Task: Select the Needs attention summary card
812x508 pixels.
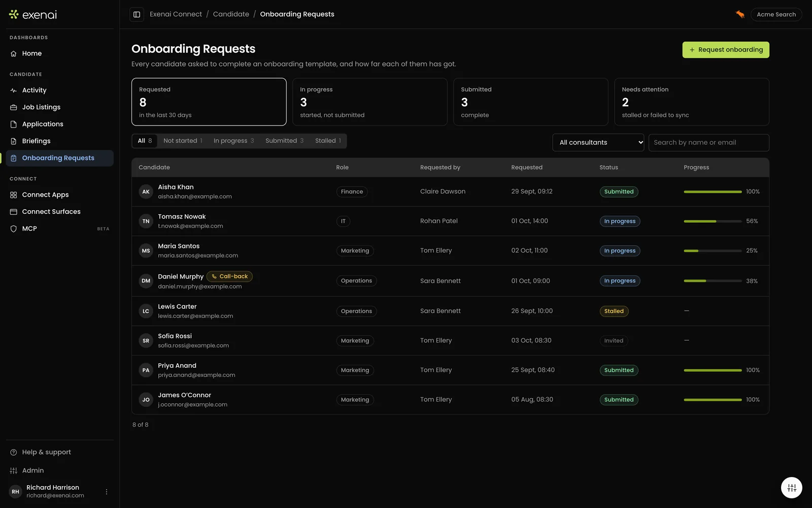Action: point(692,102)
